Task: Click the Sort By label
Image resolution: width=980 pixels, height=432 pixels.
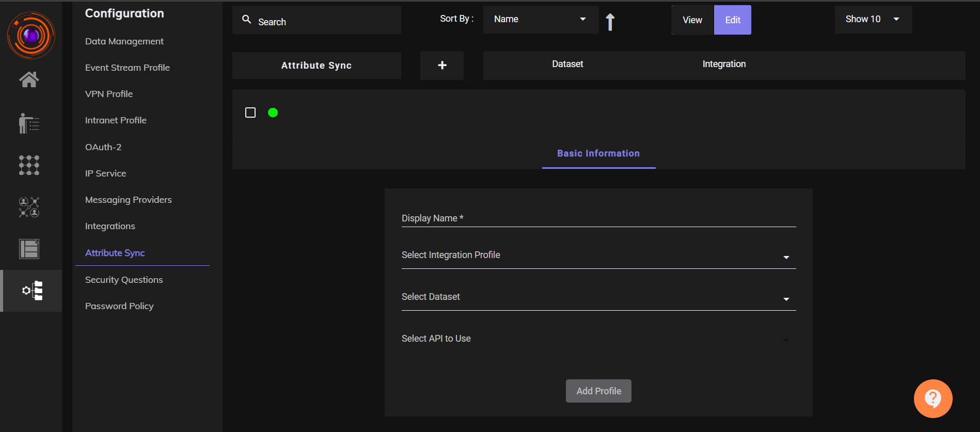Action: [x=456, y=19]
